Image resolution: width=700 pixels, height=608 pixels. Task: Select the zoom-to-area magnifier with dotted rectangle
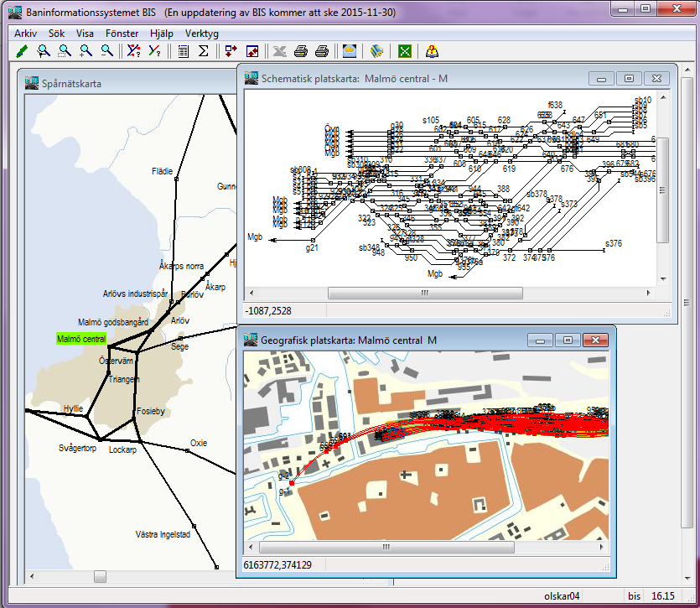(x=65, y=51)
